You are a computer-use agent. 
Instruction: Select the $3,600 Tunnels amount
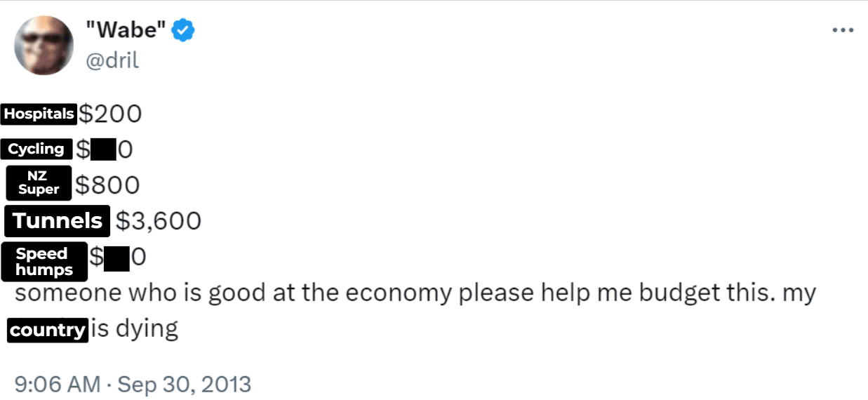(x=159, y=221)
